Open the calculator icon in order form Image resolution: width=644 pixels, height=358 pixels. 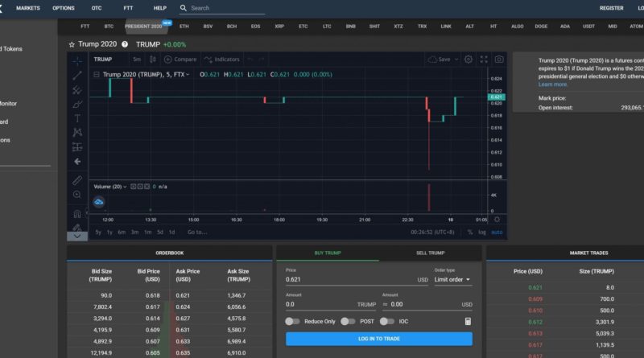pos(468,322)
